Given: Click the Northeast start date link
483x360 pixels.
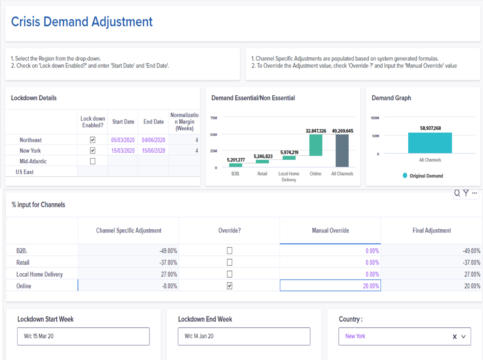Looking at the screenshot, I should [x=123, y=140].
